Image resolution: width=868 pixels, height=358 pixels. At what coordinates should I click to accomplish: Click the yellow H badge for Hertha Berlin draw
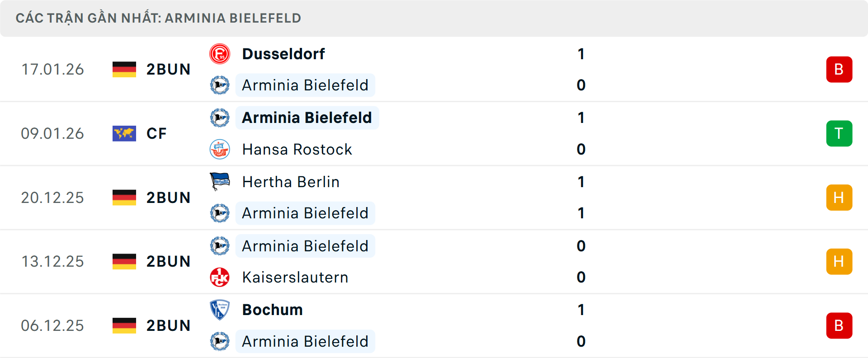840,198
